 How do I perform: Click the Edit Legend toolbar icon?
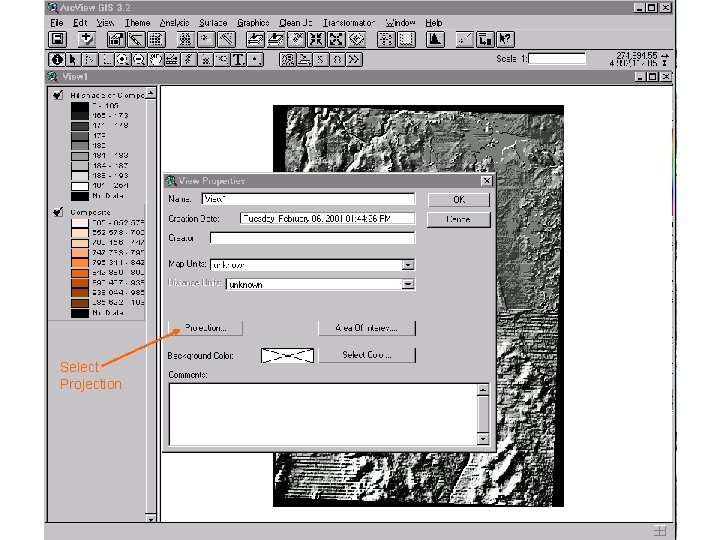click(x=136, y=39)
